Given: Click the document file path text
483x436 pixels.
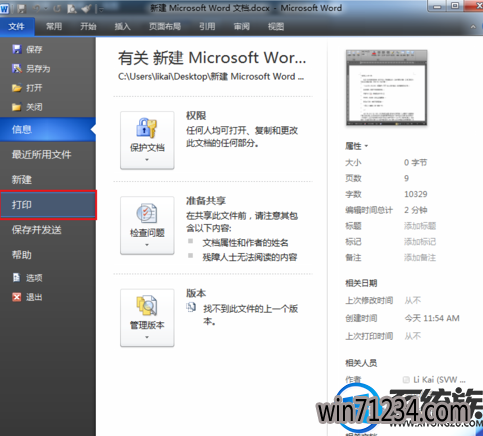Looking at the screenshot, I should [x=211, y=77].
